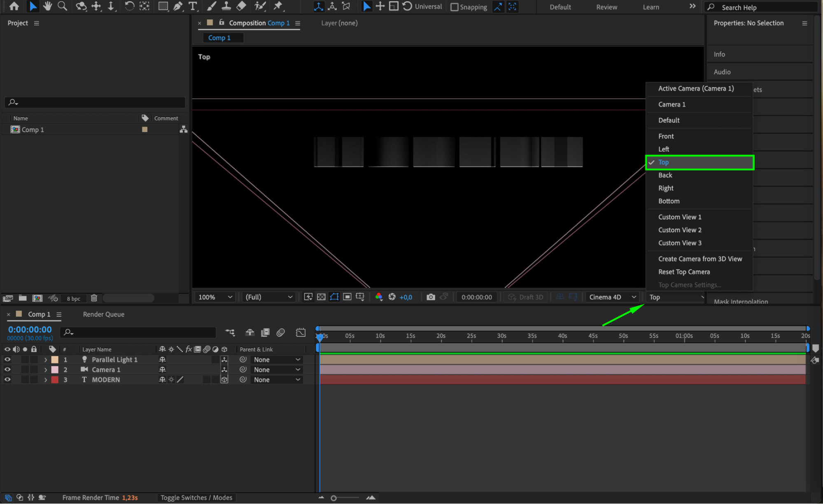Image resolution: width=823 pixels, height=504 pixels.
Task: Open the 100% magnification dropdown
Action: pyautogui.click(x=215, y=297)
